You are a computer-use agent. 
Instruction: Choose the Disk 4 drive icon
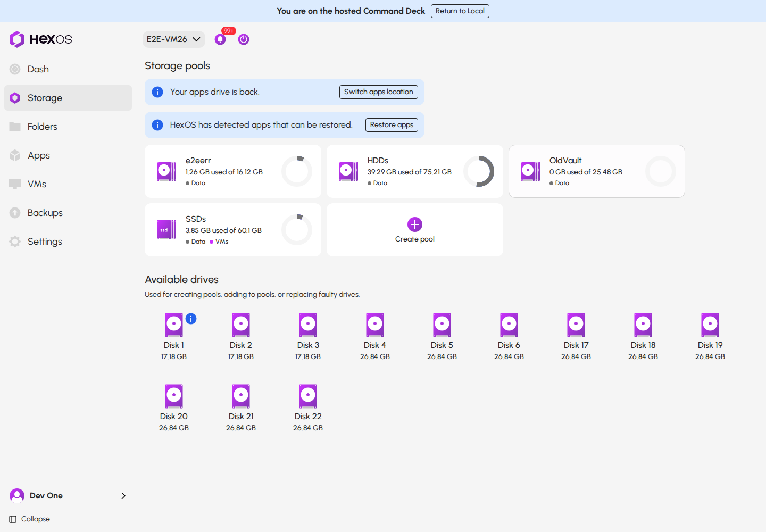click(375, 325)
